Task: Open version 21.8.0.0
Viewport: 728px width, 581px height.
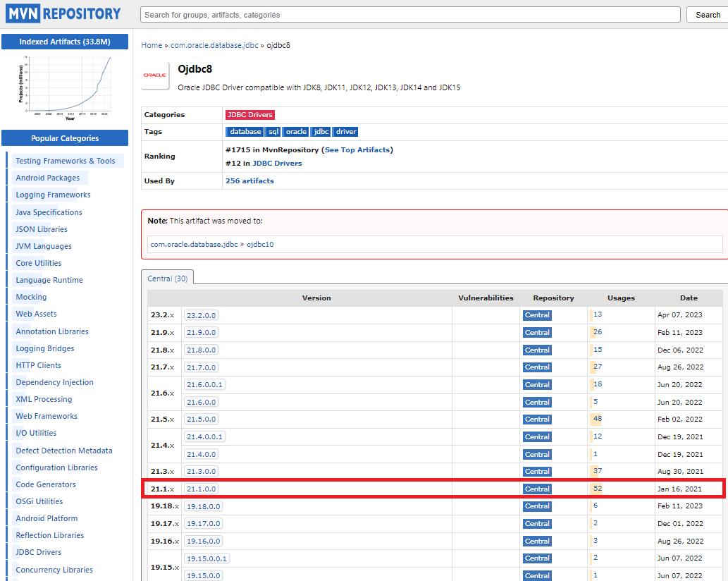Action: [201, 350]
